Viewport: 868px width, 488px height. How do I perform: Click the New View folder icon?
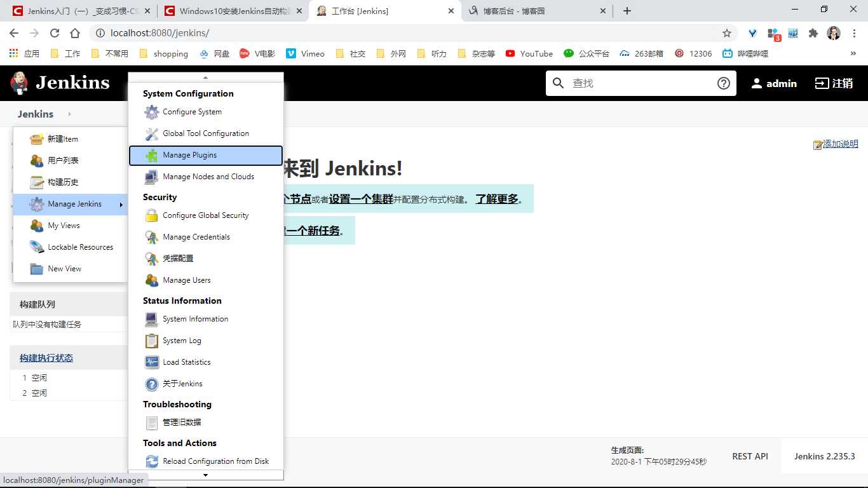(x=37, y=269)
